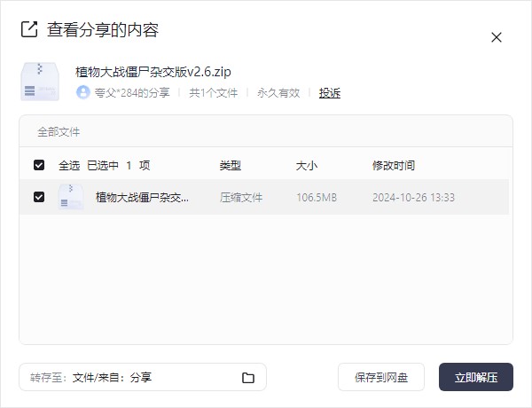Close the shared content dialog
This screenshot has width=532, height=408.
tap(497, 37)
